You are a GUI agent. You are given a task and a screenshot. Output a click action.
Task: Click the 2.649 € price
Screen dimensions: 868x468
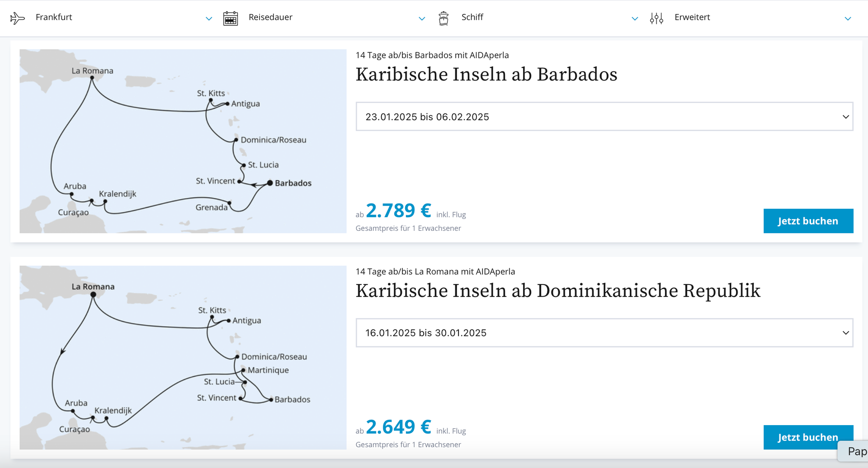[398, 427]
